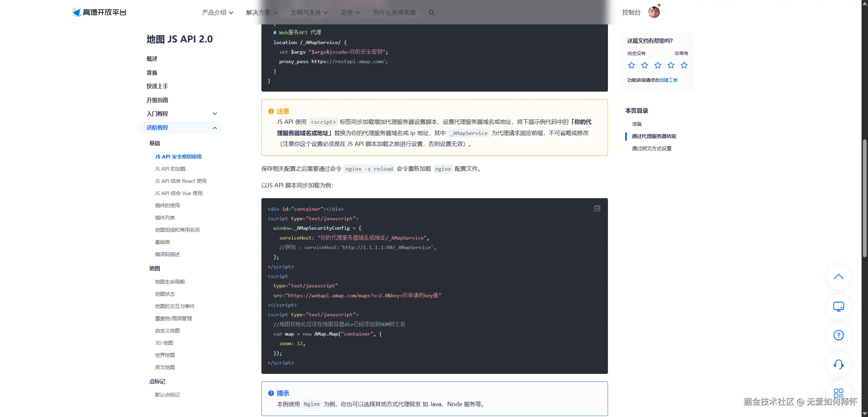This screenshot has width=868, height=417.
Task: Click the QR code floating icon
Action: [839, 393]
